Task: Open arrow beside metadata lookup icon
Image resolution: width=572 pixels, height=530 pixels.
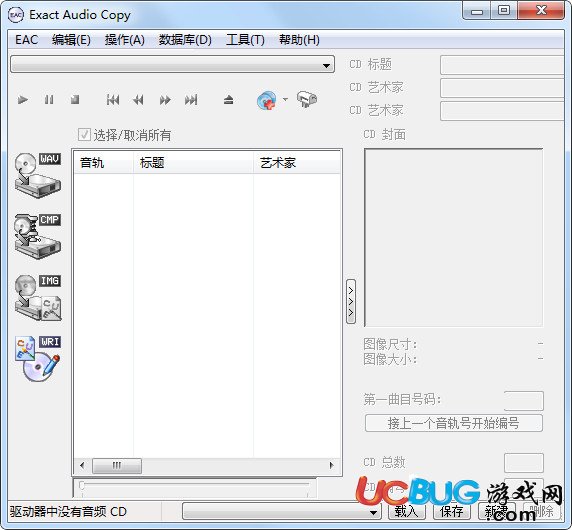Action: click(285, 99)
